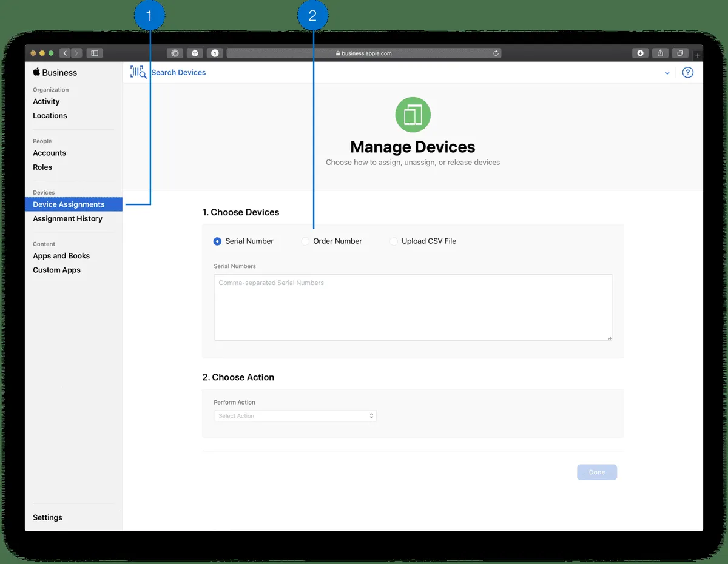
Task: Click the '2. Choose Action' heading
Action: [x=238, y=377]
